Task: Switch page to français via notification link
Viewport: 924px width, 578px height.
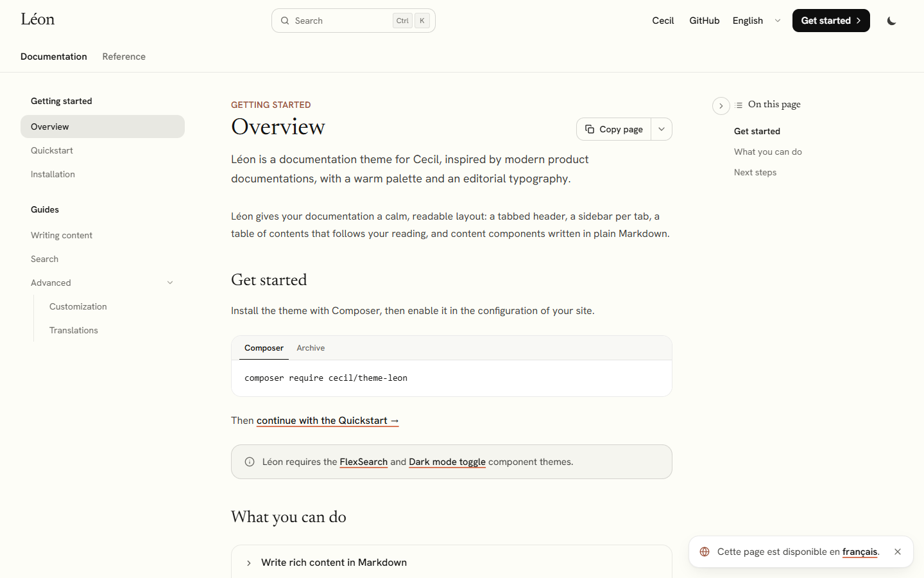Action: pos(860,552)
